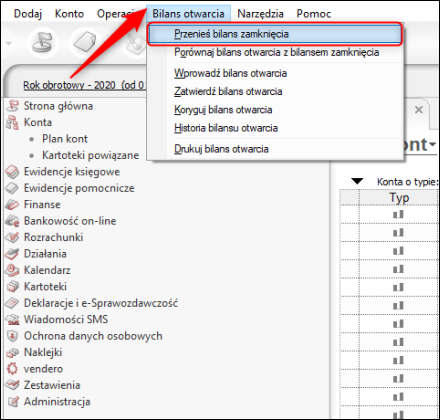This screenshot has height=420, width=440.
Task: Click the Działania sidebar icon
Action: point(13,254)
